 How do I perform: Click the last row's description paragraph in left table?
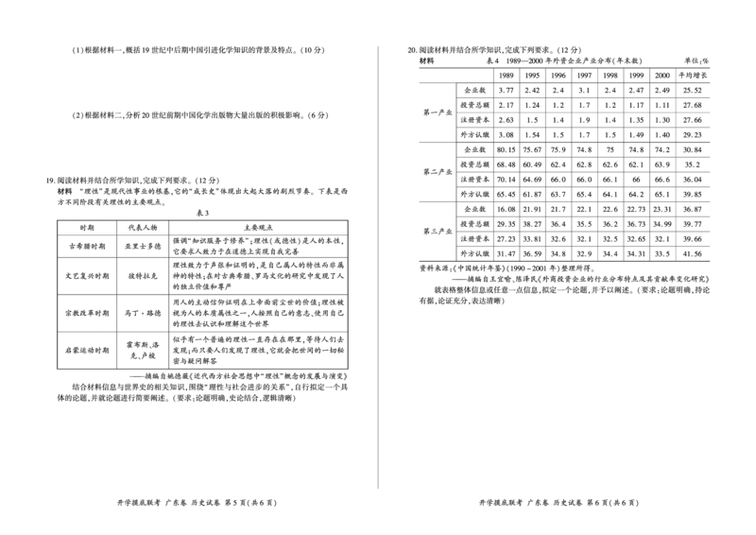(257, 350)
